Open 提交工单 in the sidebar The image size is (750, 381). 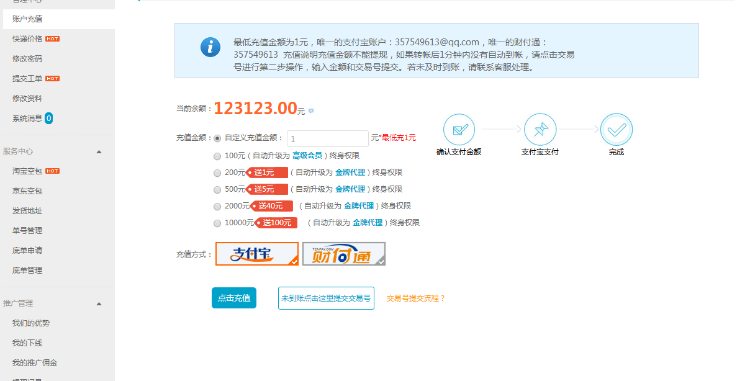pyautogui.click(x=27, y=78)
